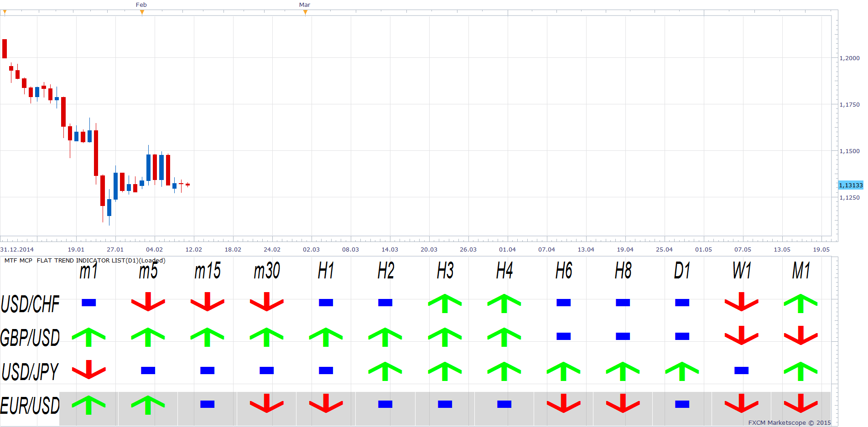Screen dimensions: 868x427
Task: Click the USD/CHF m1 blue flat marker
Action: [88, 303]
